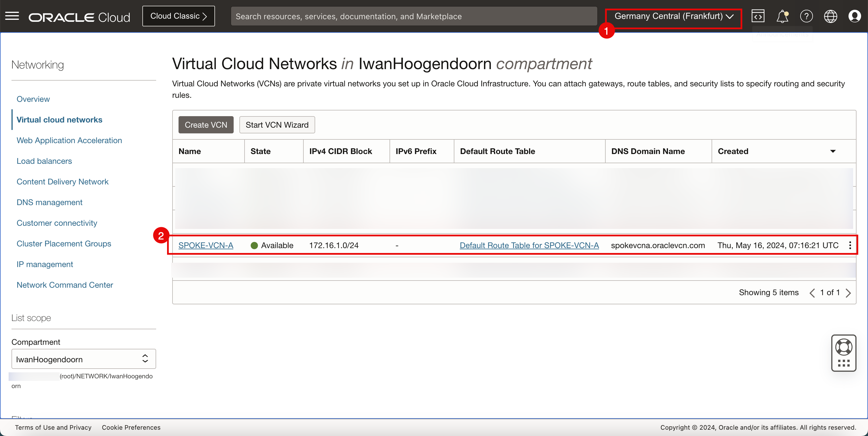Open the user profile avatar menu
The height and width of the screenshot is (436, 868).
(x=855, y=16)
